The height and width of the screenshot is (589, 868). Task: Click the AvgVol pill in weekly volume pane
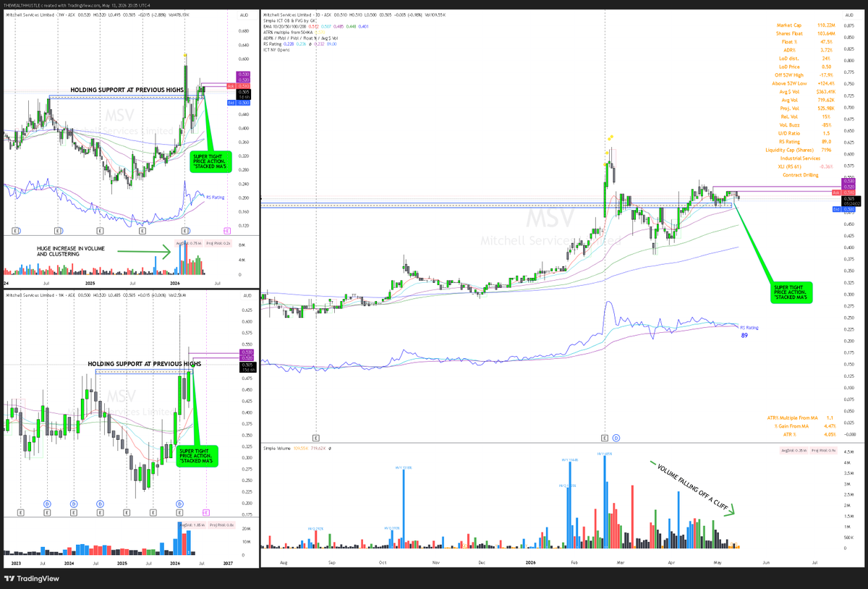click(190, 242)
